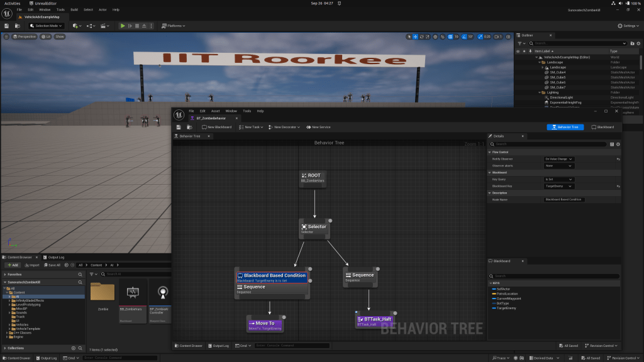Select the Move To task node
This screenshot has height=362, width=644.
pos(265,324)
